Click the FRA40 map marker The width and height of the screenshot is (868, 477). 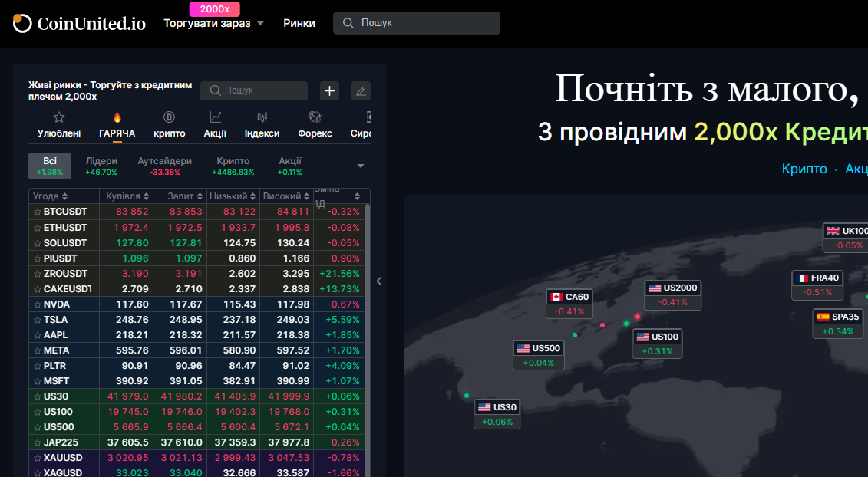[x=817, y=285]
